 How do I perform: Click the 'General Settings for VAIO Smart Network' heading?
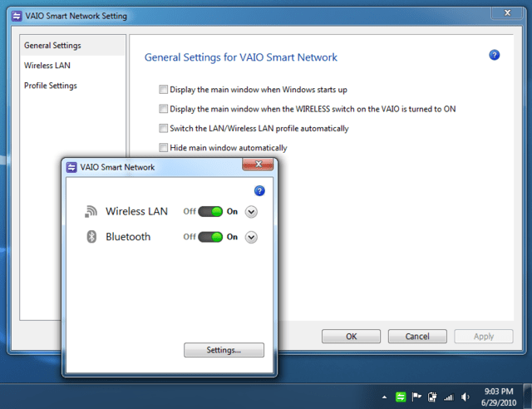click(241, 57)
